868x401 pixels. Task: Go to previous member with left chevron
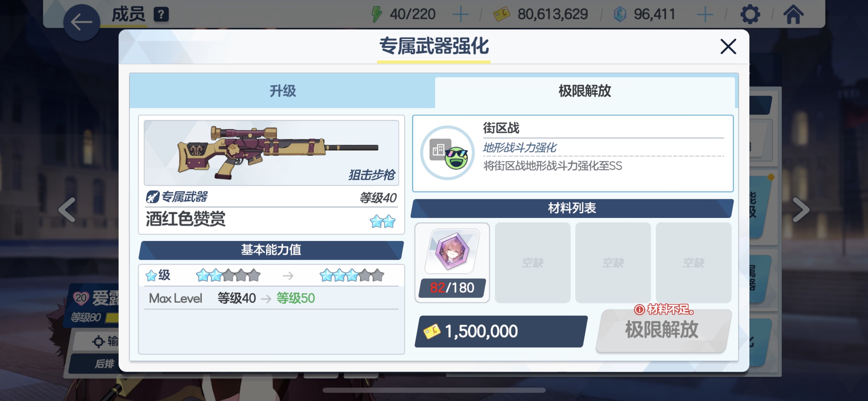[67, 210]
